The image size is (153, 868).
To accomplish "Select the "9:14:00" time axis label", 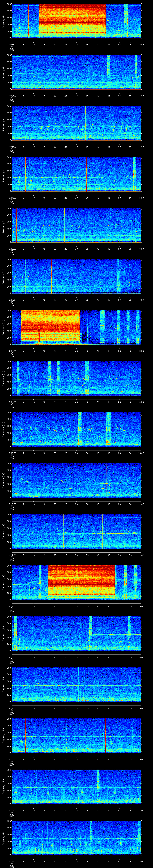I will (x=12, y=708).
